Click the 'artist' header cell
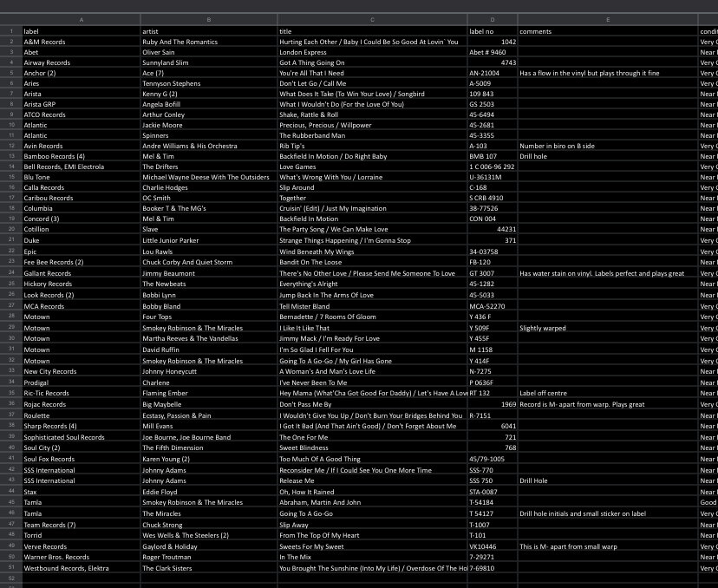The image size is (718, 588). 209,31
